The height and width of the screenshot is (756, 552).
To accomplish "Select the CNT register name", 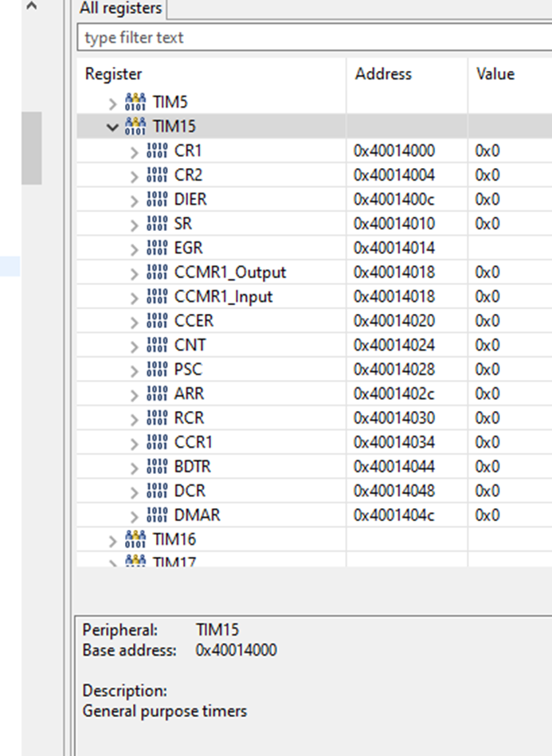I will click(190, 345).
